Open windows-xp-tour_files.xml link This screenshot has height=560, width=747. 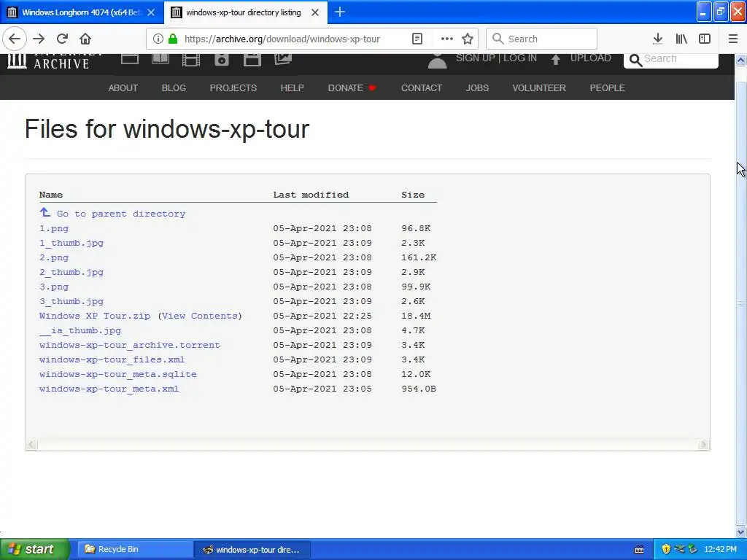pos(112,359)
